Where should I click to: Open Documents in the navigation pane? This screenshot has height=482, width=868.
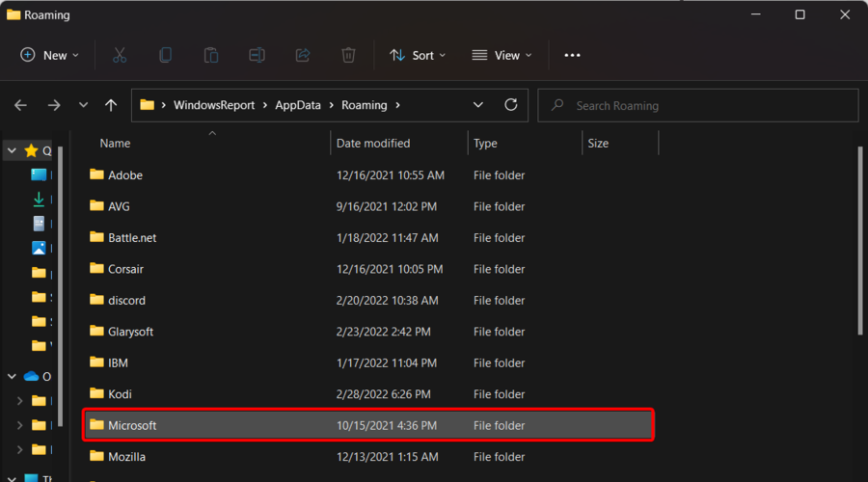tap(39, 223)
